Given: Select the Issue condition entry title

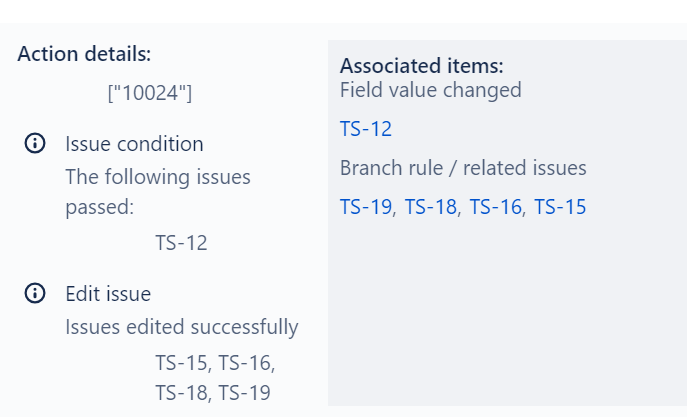Looking at the screenshot, I should tap(134, 144).
